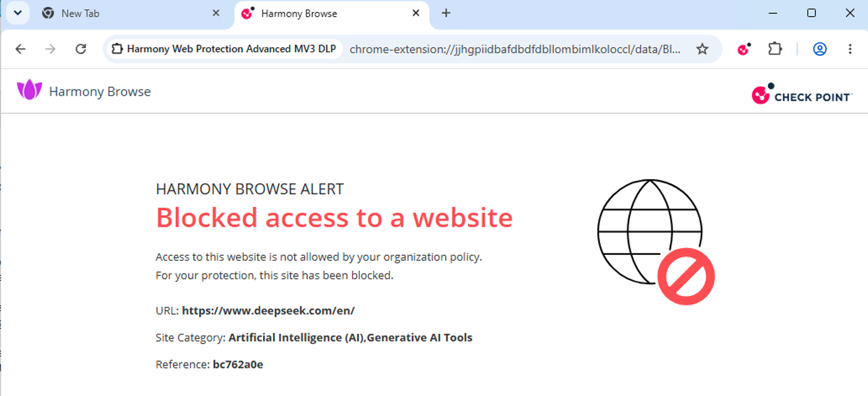868x396 pixels.
Task: Click the HARMONY BROWSE ALERT heading
Action: pos(250,189)
